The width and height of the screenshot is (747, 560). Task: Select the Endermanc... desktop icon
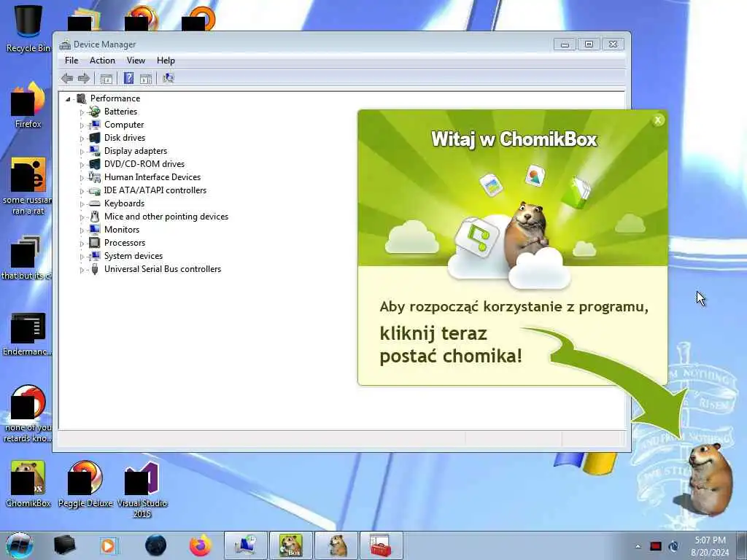click(x=28, y=334)
